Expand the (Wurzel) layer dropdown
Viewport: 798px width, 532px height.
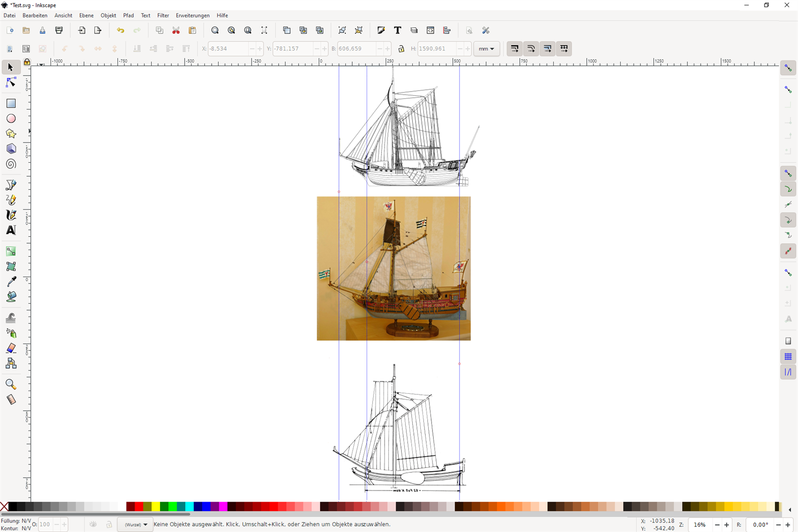coord(136,525)
